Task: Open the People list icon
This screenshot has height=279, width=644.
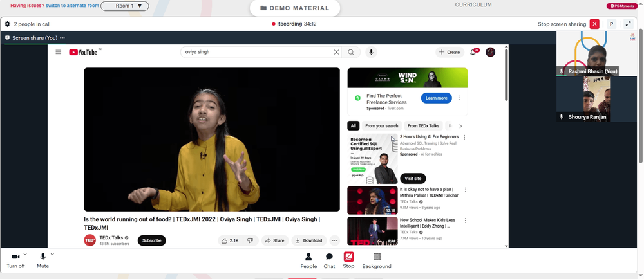Action: point(308,260)
